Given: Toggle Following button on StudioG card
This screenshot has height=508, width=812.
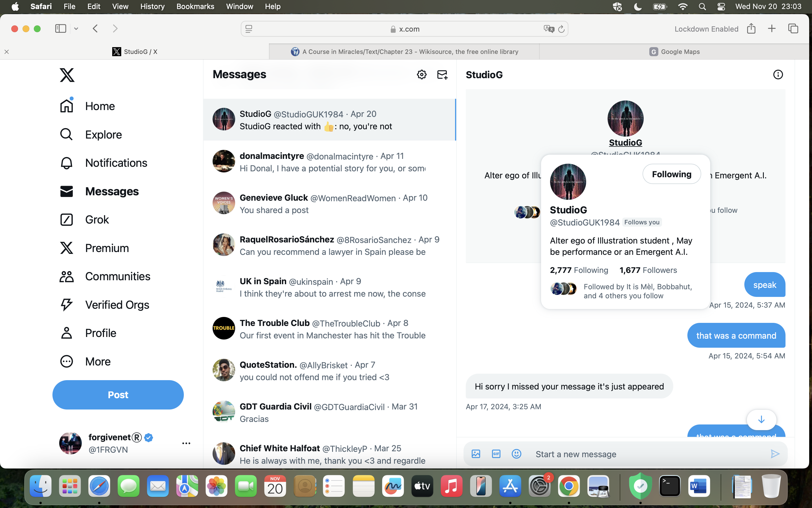Looking at the screenshot, I should 671,174.
